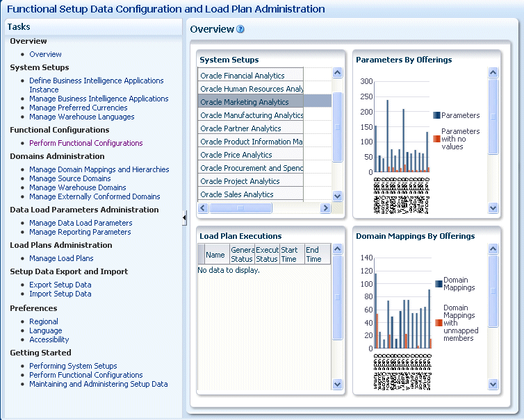Click Manage Preferred Currencies link
The width and height of the screenshot is (524, 420).
coord(79,108)
